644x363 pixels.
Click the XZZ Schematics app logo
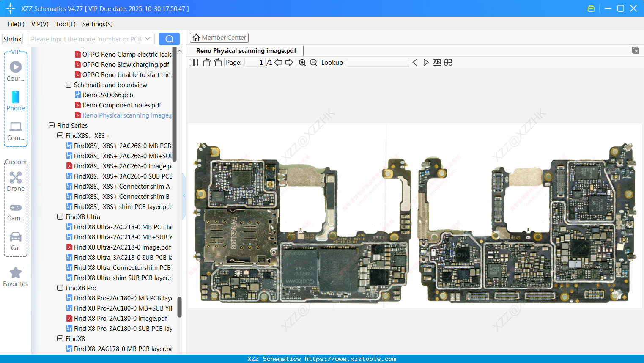point(11,8)
